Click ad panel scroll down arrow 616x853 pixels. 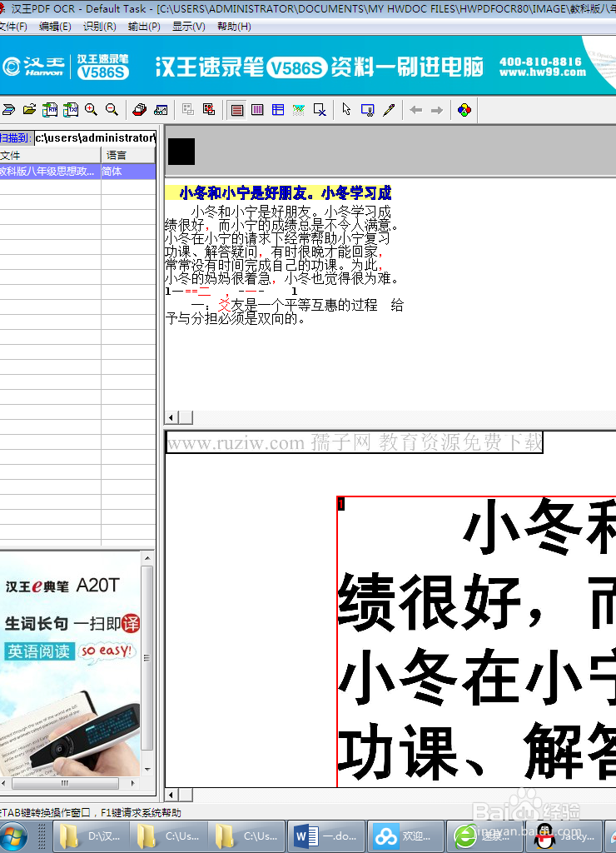click(147, 770)
